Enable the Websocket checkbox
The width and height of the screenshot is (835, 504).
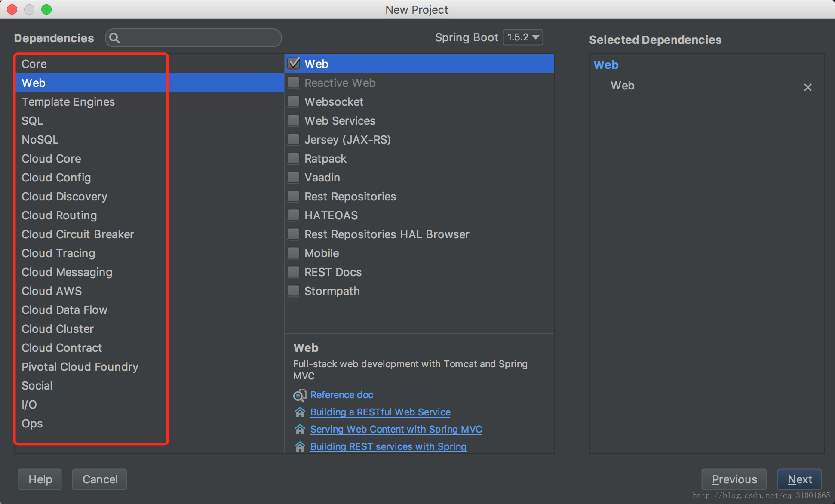coord(294,101)
